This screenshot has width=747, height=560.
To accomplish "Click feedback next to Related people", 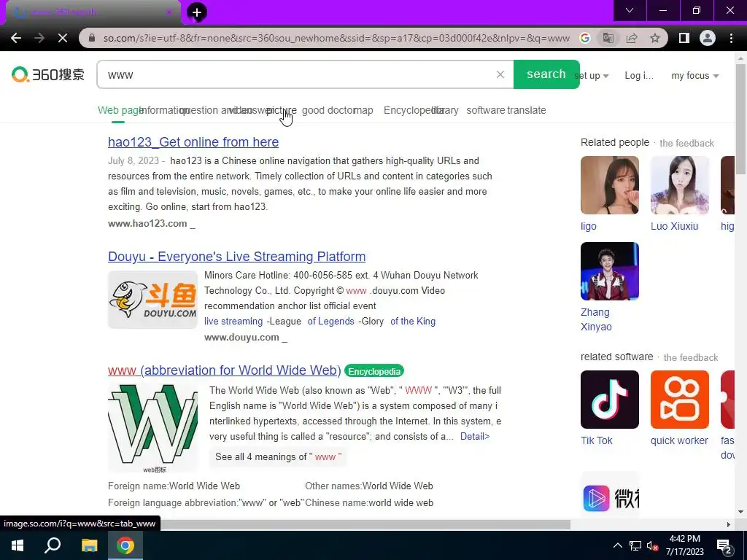I will (687, 144).
